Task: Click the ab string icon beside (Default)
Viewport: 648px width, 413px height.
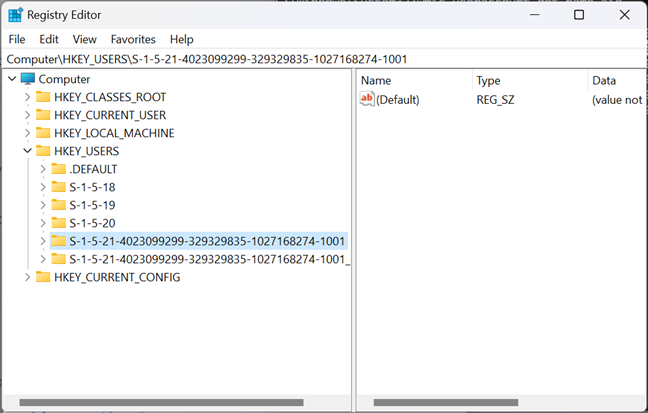Action: coord(367,99)
